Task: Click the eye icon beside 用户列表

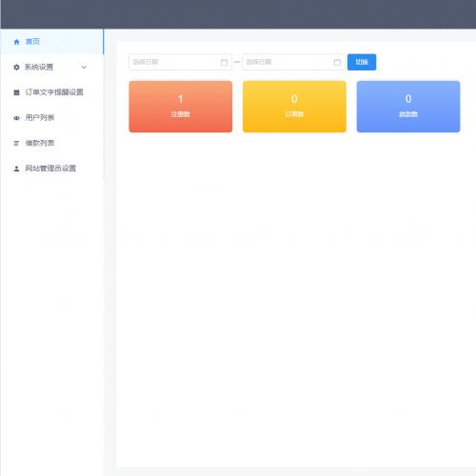Action: (16, 118)
